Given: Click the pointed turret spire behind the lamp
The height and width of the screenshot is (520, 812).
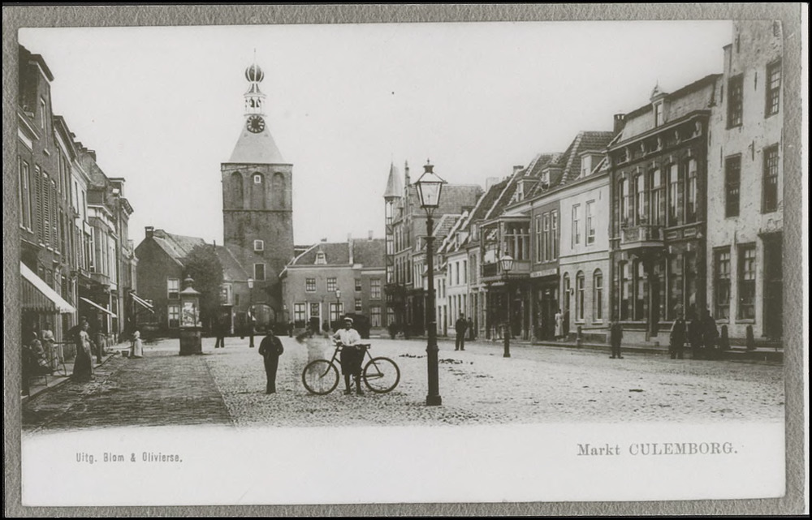Looking at the screenshot, I should 394,182.
